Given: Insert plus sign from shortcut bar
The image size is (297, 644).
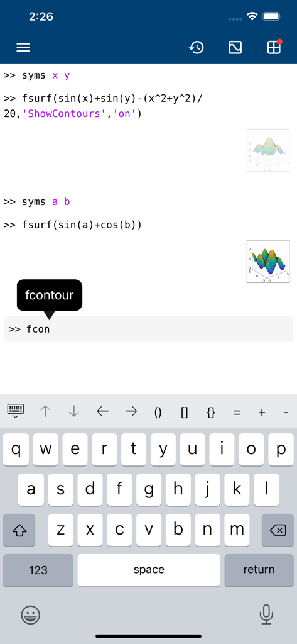Looking at the screenshot, I should click(262, 413).
